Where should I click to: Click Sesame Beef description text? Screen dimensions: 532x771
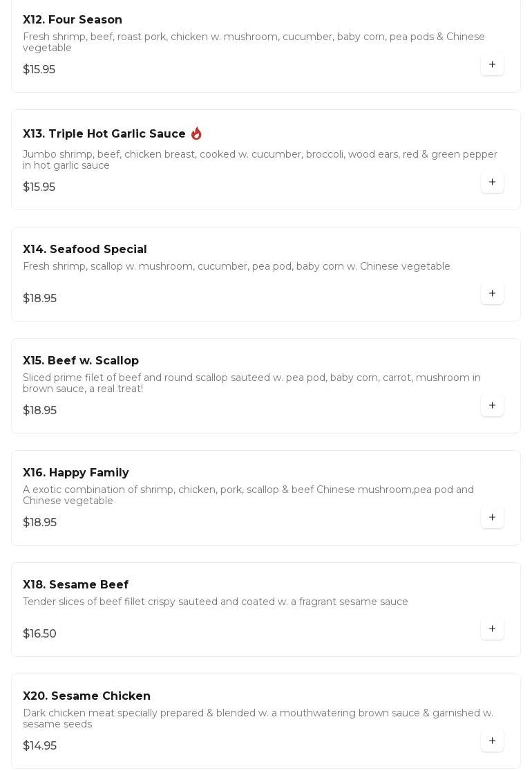216,602
